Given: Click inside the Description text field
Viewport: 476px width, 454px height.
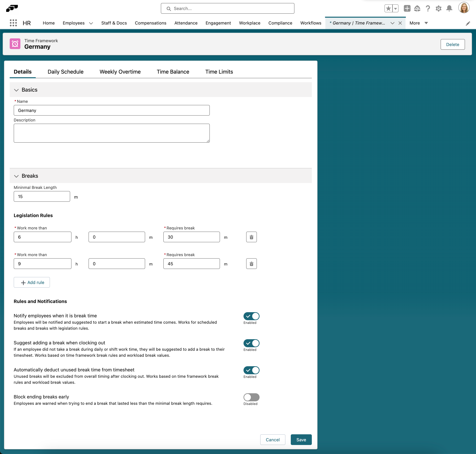Looking at the screenshot, I should pos(111,133).
